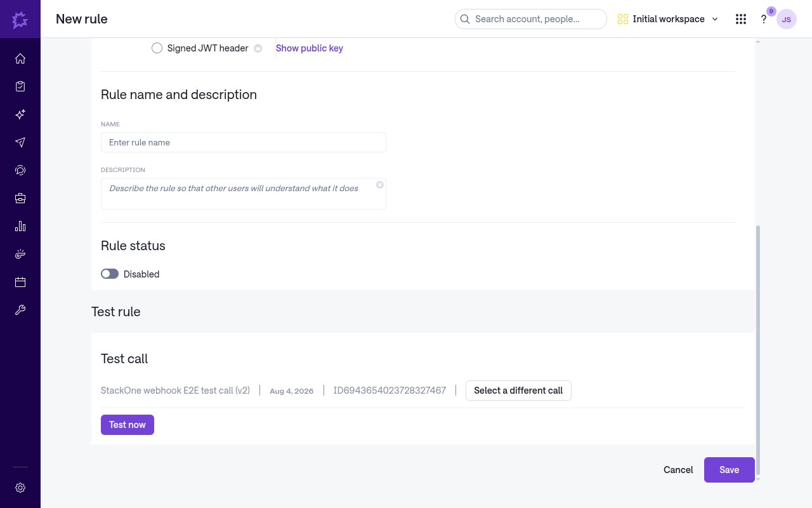Click the Rule status heading
The height and width of the screenshot is (508, 812).
[x=133, y=246]
